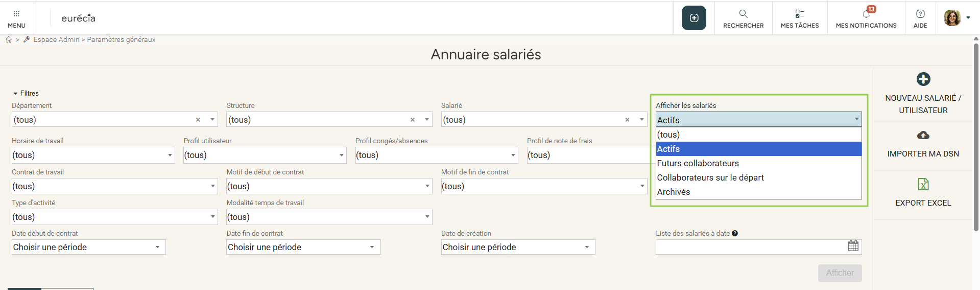Open Mes Tâches task list icon
Screen dimensions: 980x290
799,14
